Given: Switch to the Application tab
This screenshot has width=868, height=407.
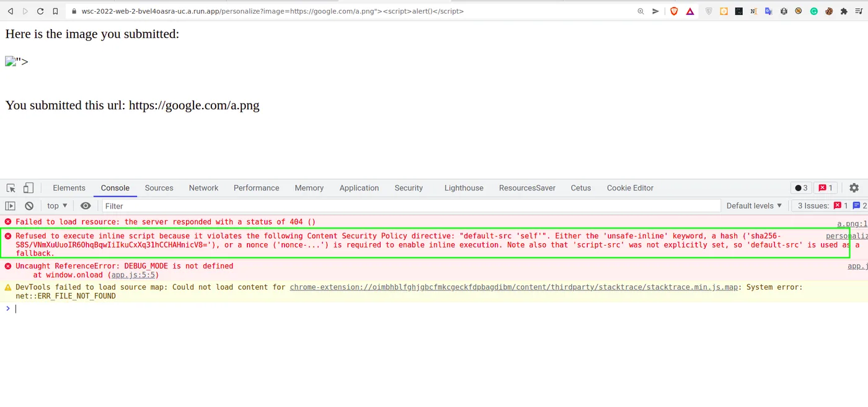Looking at the screenshot, I should tap(359, 188).
